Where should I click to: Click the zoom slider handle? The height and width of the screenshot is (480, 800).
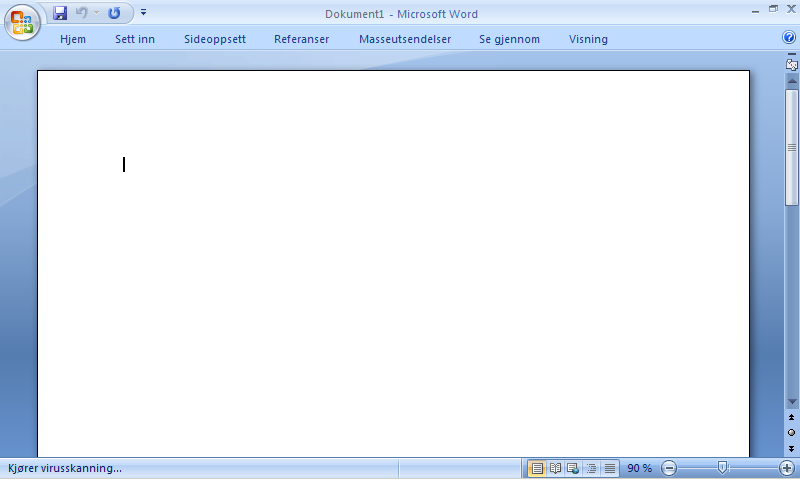pos(722,468)
